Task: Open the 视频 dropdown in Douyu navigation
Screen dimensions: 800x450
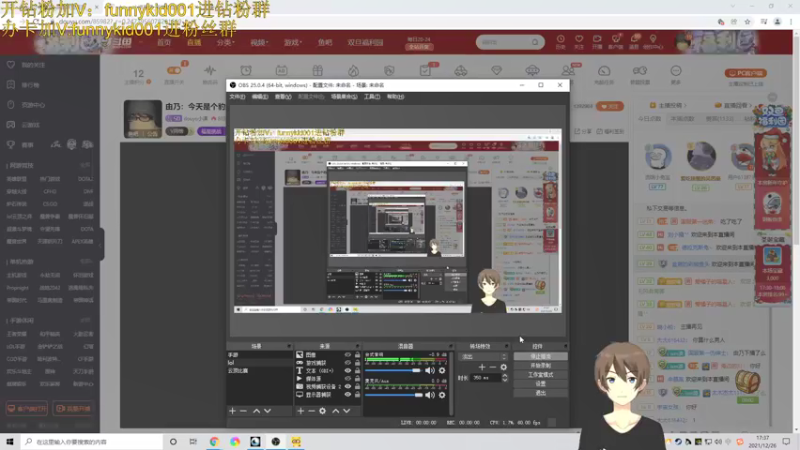Action: pyautogui.click(x=259, y=42)
